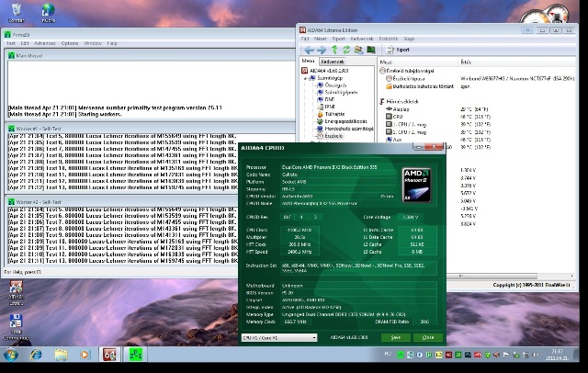The image size is (588, 373).
Task: Open the Help menu in Prime95
Action: (112, 43)
